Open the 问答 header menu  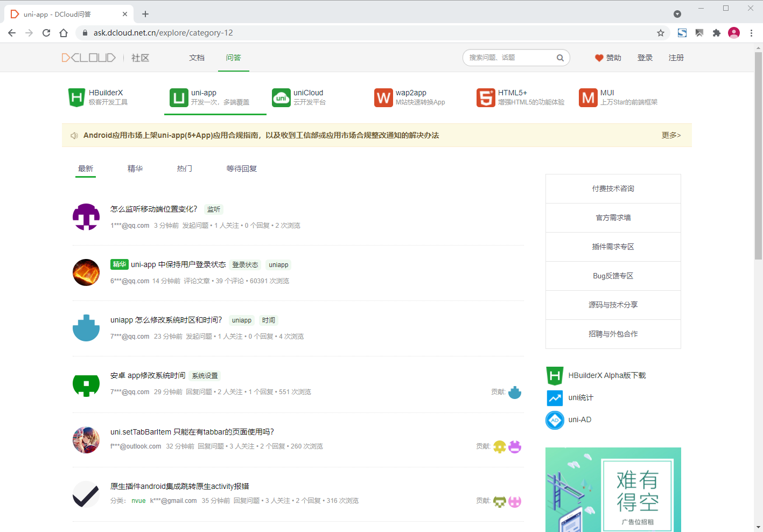point(233,58)
